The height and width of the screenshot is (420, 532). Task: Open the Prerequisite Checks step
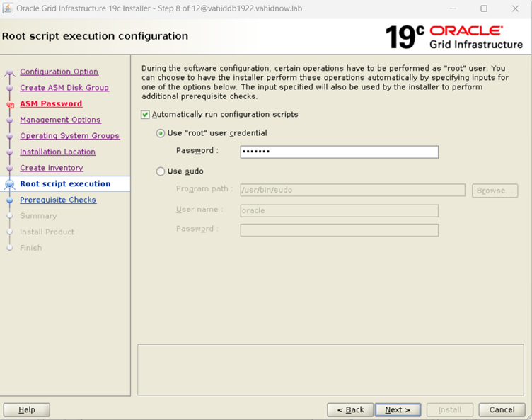tap(58, 200)
